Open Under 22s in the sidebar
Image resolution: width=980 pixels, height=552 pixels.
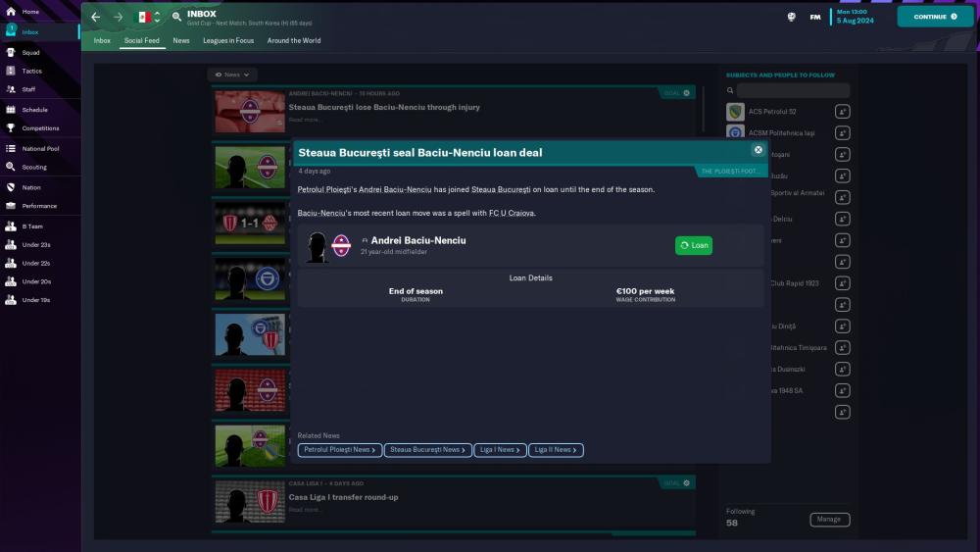pos(35,263)
